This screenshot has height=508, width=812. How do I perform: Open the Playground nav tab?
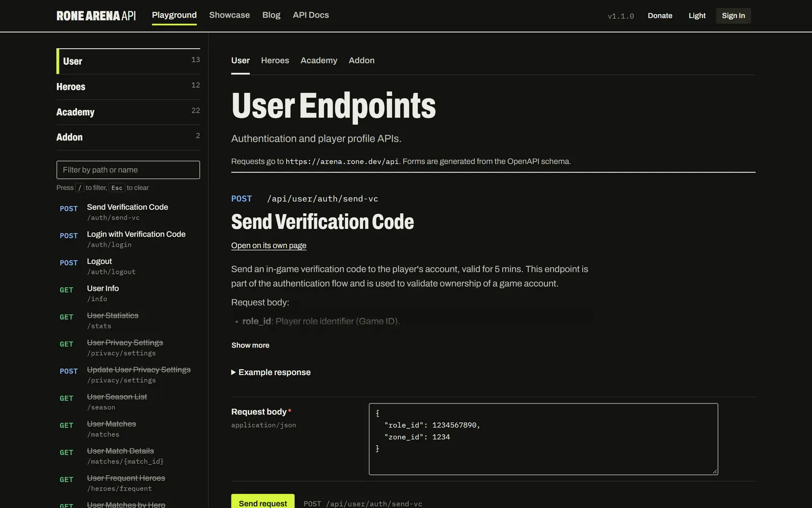click(x=174, y=15)
